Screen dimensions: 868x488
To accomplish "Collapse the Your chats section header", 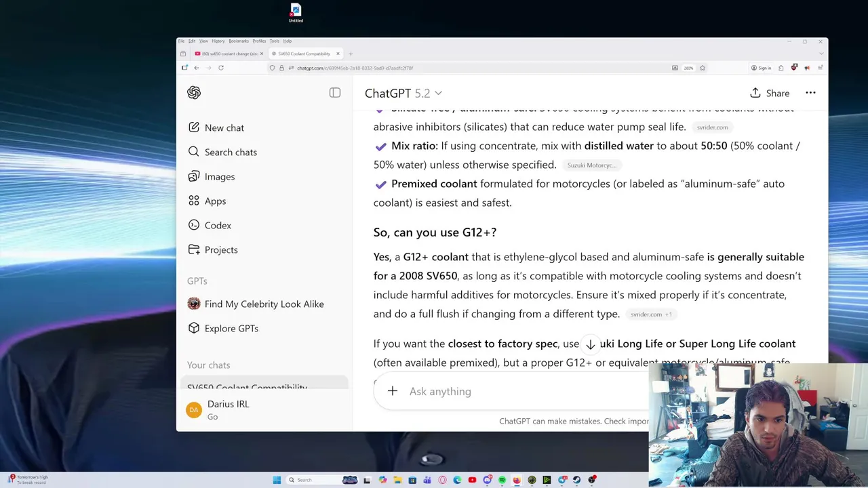I will [209, 365].
